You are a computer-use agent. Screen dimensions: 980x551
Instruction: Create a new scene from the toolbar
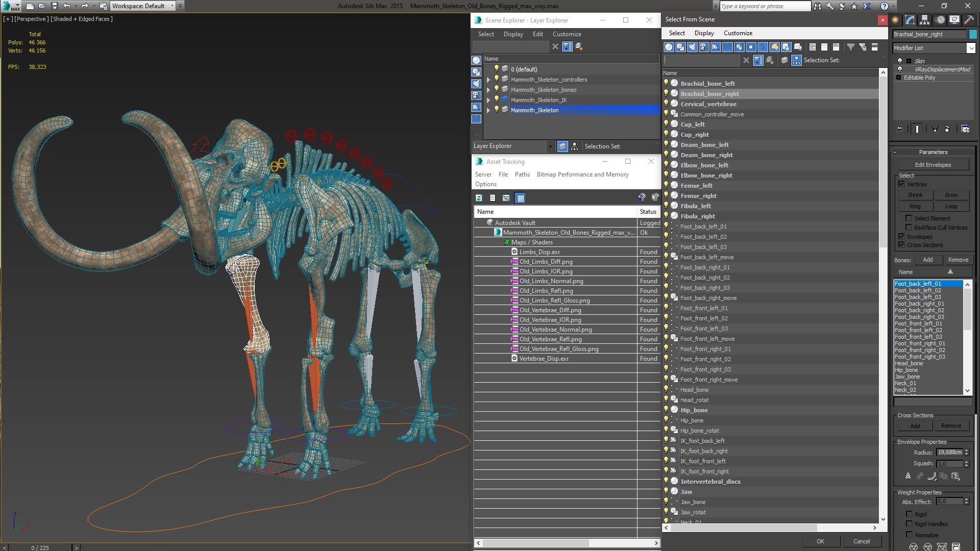click(30, 6)
